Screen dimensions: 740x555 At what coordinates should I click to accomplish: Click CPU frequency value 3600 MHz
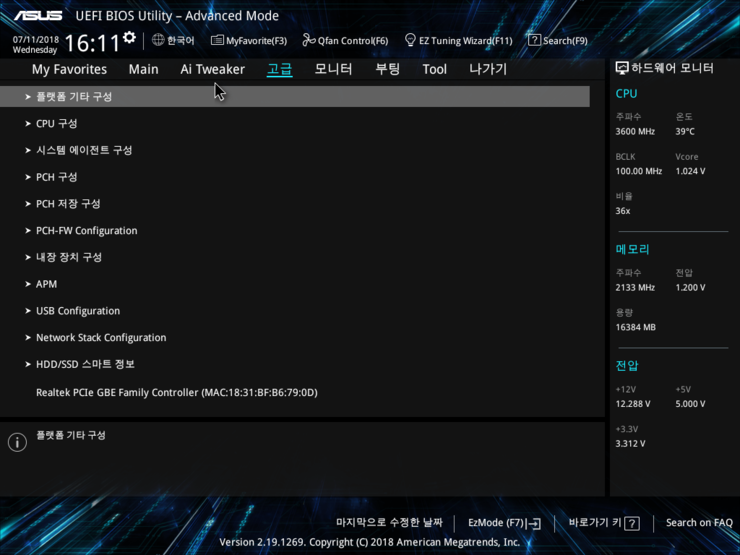[635, 132]
